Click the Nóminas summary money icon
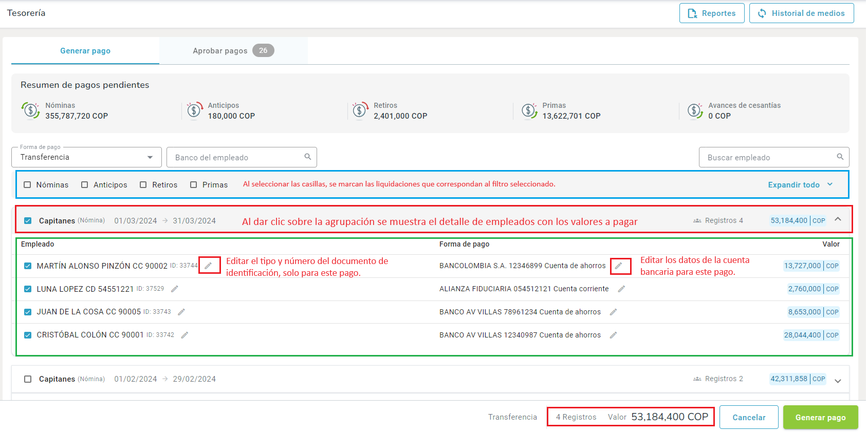This screenshot has width=868, height=432. [x=31, y=110]
